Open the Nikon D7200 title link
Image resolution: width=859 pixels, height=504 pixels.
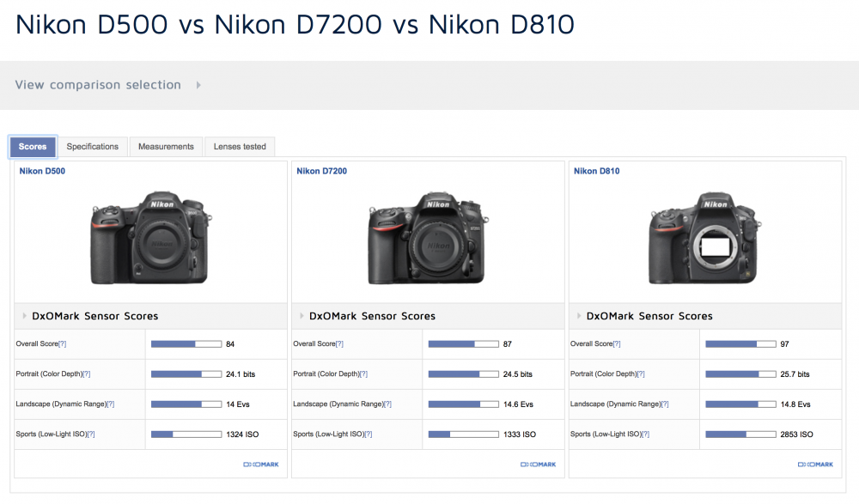tap(321, 171)
